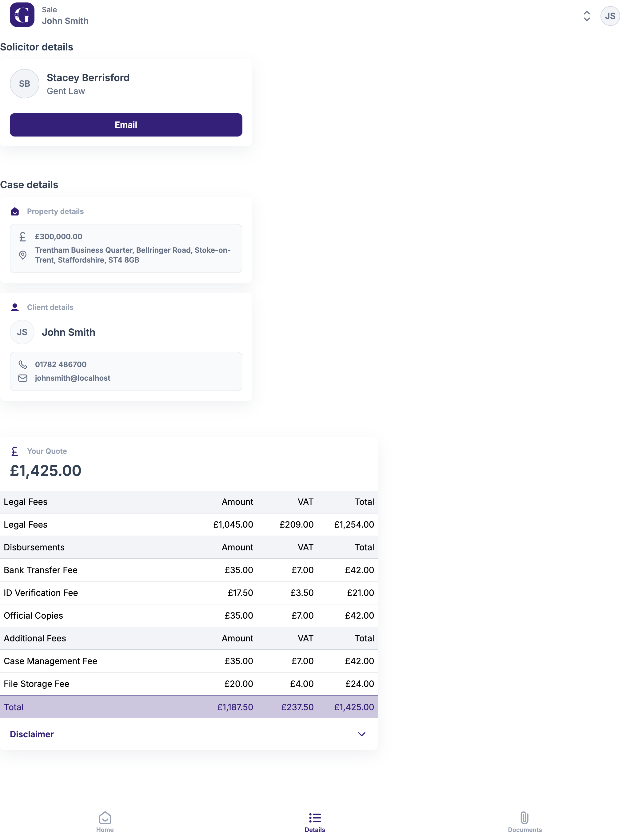Click the ID Verification Fee row label

click(41, 593)
